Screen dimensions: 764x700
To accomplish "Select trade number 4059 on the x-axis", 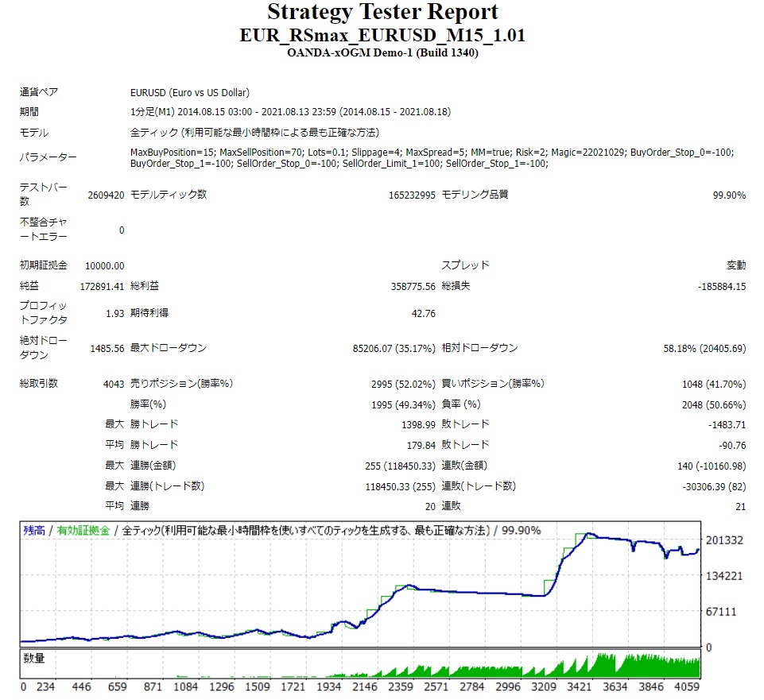I will pyautogui.click(x=687, y=686).
